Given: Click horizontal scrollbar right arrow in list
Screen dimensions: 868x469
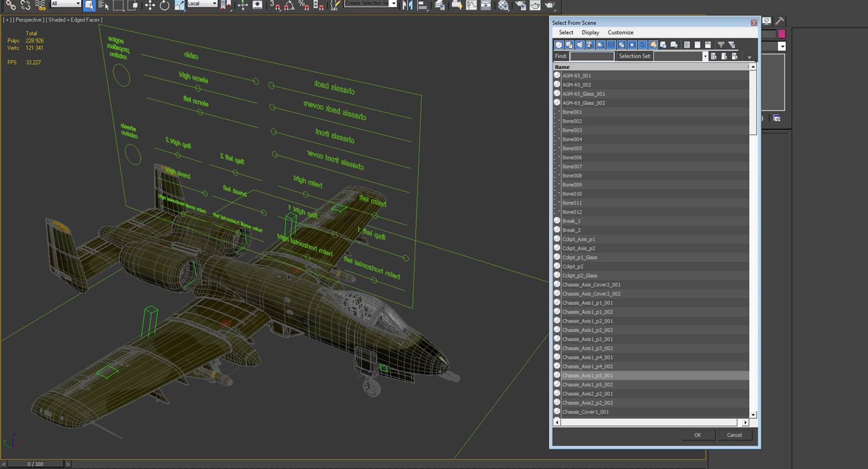Looking at the screenshot, I should pyautogui.click(x=745, y=422).
